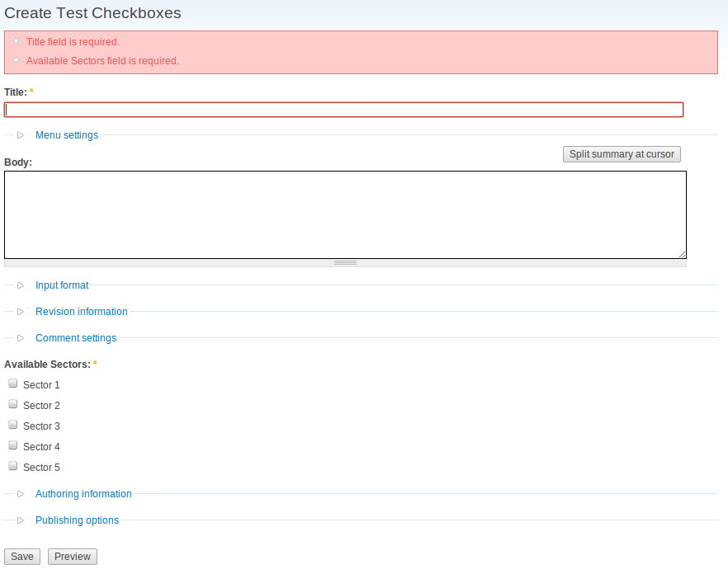Tick the Sector 4 checkbox

pos(12,445)
